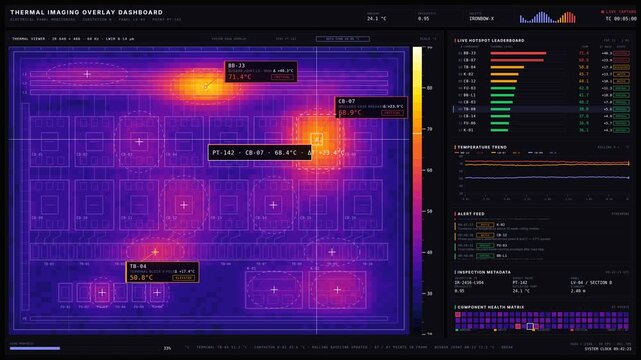This screenshot has width=641, height=360.
Task: Click the green status badge on K-01 row
Action: [x=621, y=130]
